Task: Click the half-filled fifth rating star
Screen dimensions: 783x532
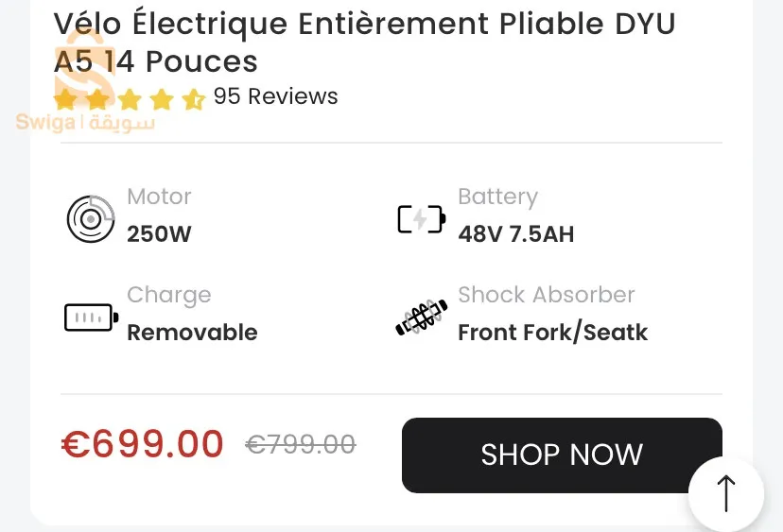Action: coord(193,99)
